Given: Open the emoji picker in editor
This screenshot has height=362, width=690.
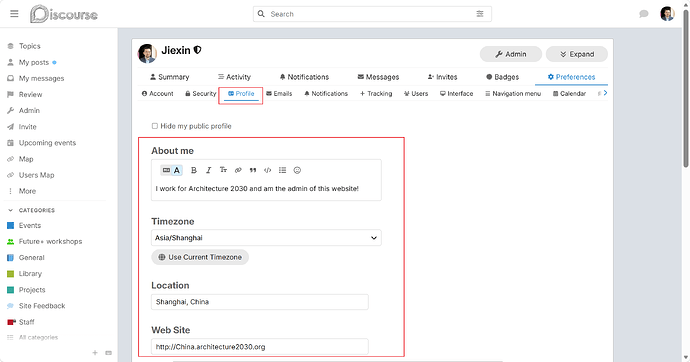Looking at the screenshot, I should 297,170.
